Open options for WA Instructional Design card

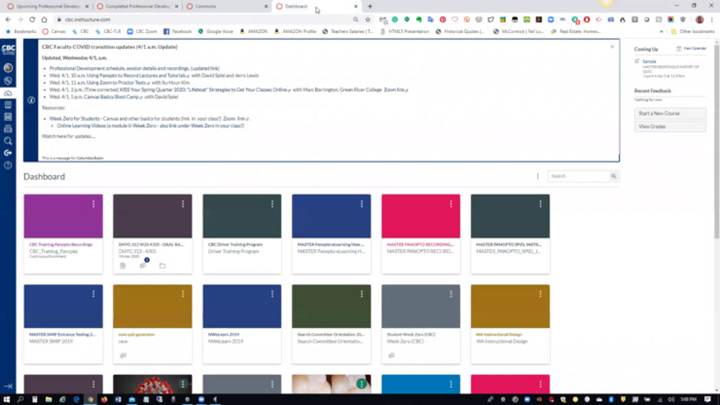pyautogui.click(x=540, y=294)
